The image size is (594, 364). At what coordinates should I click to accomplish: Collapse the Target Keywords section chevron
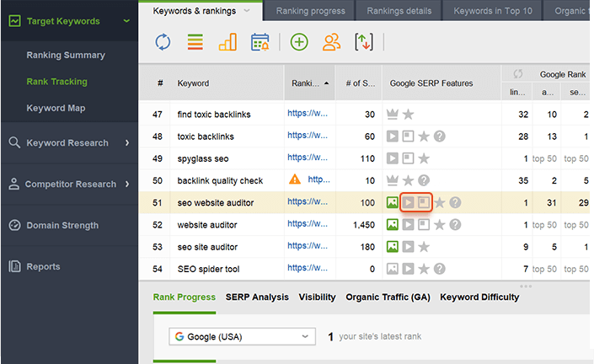point(126,21)
